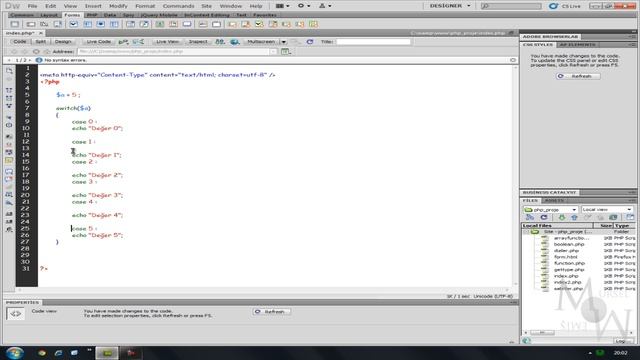
Task: Insert a Select List/Menu element
Action: 130,24
